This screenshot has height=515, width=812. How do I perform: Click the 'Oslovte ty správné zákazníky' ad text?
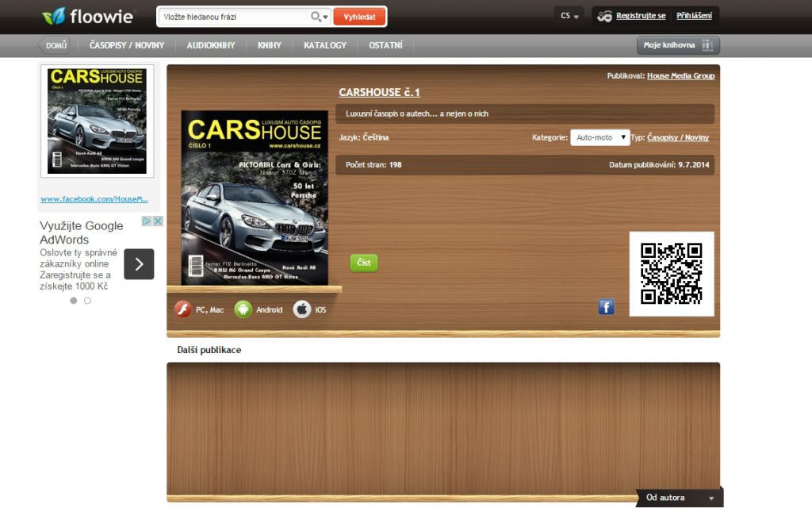point(79,270)
